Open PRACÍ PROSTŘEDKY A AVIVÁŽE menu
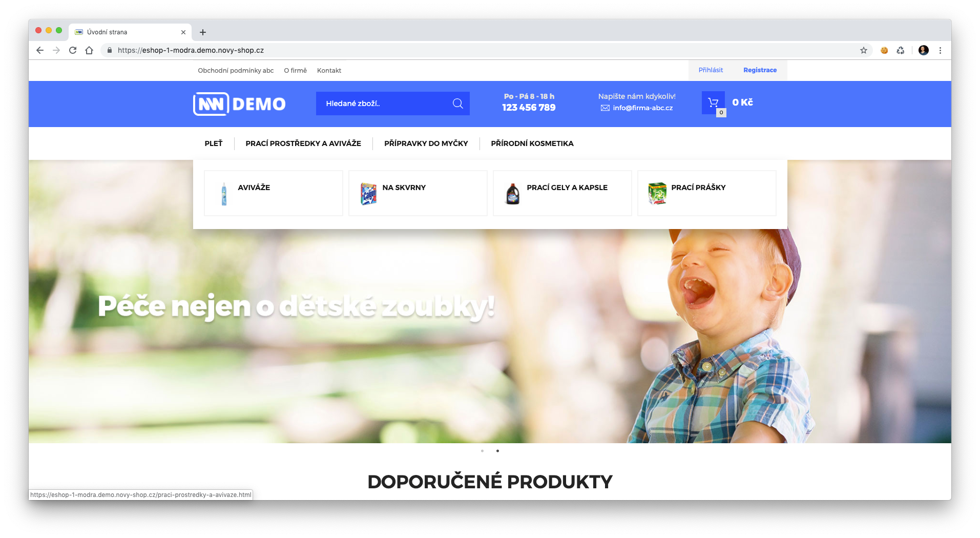The width and height of the screenshot is (980, 538). coord(303,143)
